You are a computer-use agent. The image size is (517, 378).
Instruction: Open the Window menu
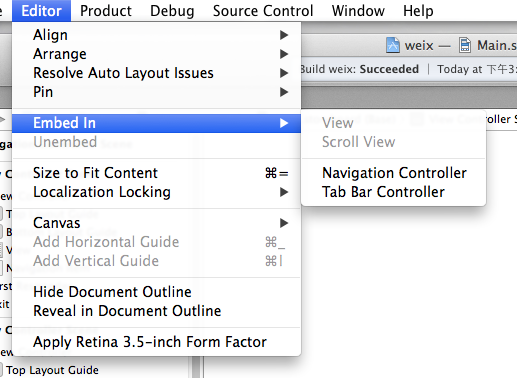tap(358, 11)
